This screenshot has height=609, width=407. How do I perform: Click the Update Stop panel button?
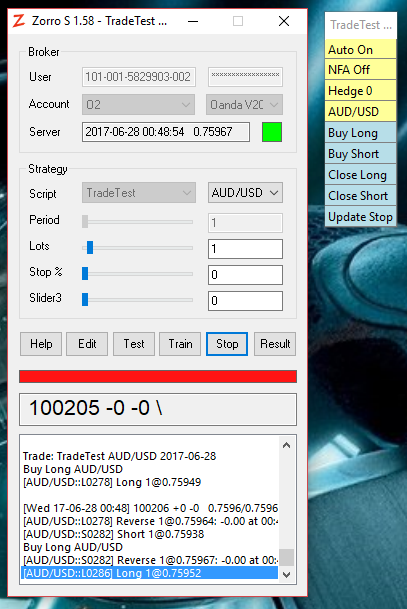[360, 217]
